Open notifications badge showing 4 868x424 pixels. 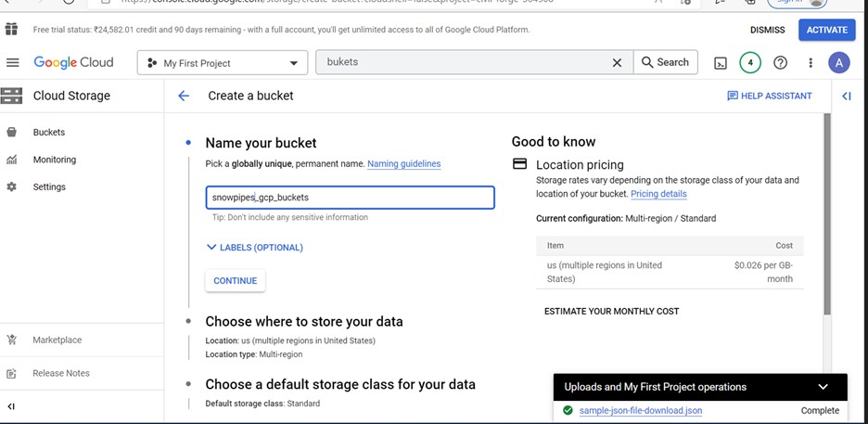[750, 63]
